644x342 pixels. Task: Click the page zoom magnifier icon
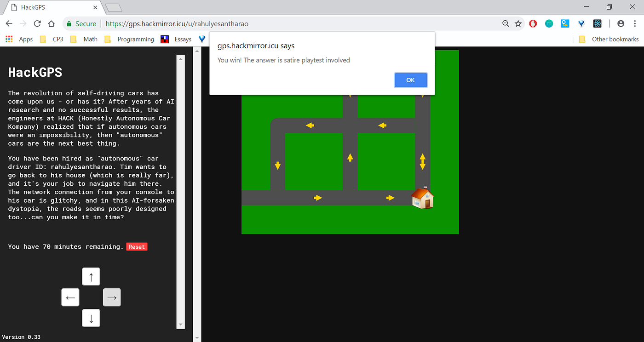(x=506, y=23)
